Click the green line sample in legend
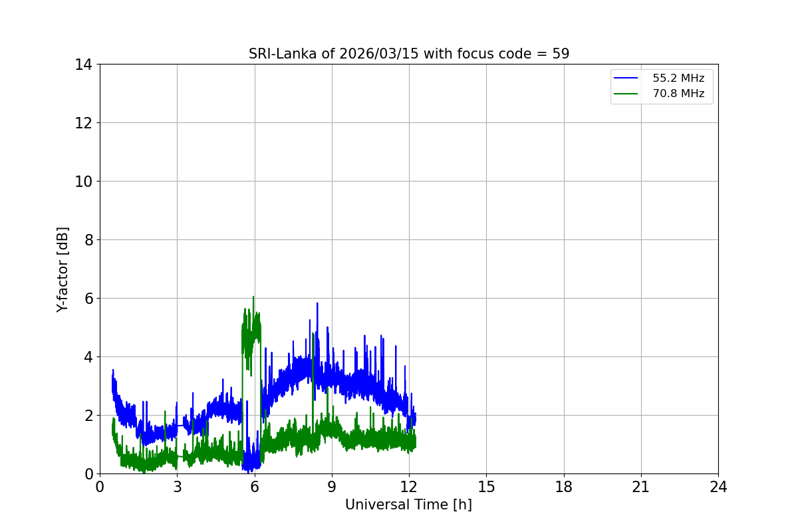 [x=627, y=94]
